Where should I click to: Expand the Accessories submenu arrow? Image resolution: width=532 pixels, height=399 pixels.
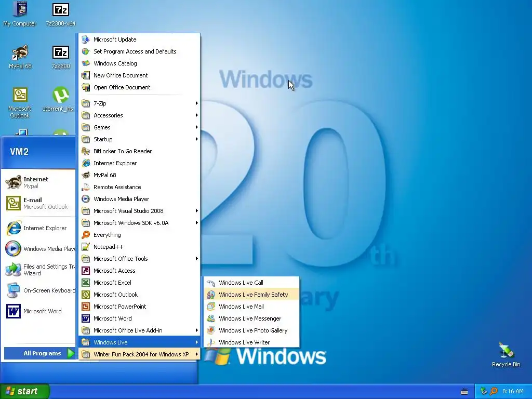[196, 115]
